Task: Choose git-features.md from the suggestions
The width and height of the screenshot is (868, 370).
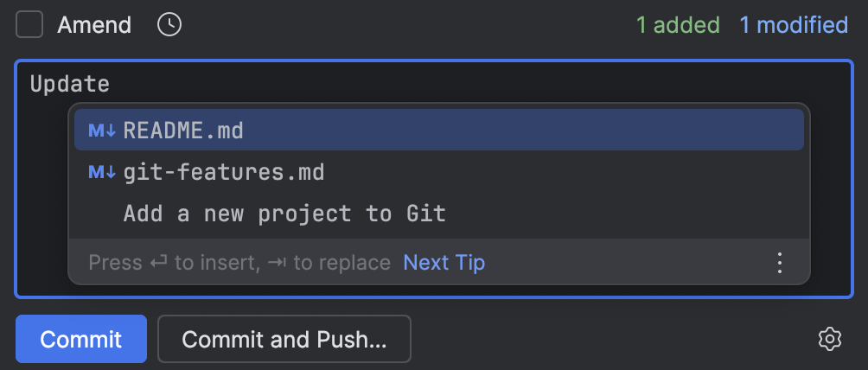Action: click(224, 172)
